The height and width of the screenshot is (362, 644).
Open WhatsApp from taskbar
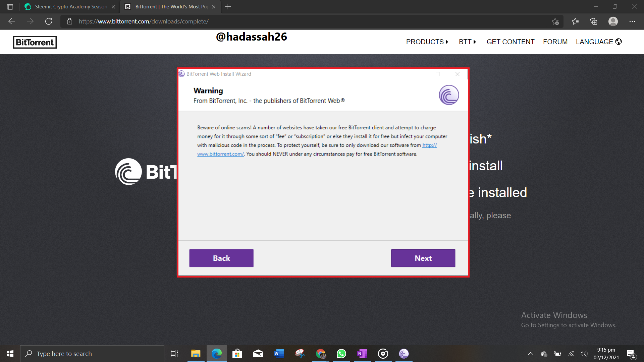pos(341,354)
